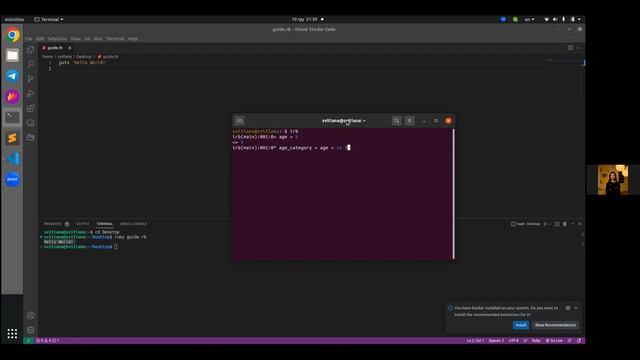The width and height of the screenshot is (640, 360).
Task: Open the View menu
Action: [76, 39]
